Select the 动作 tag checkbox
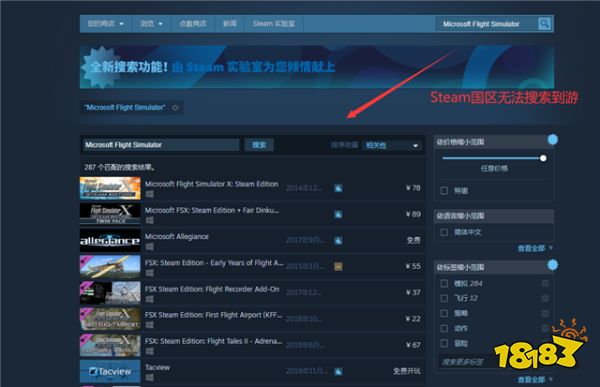 click(444, 328)
